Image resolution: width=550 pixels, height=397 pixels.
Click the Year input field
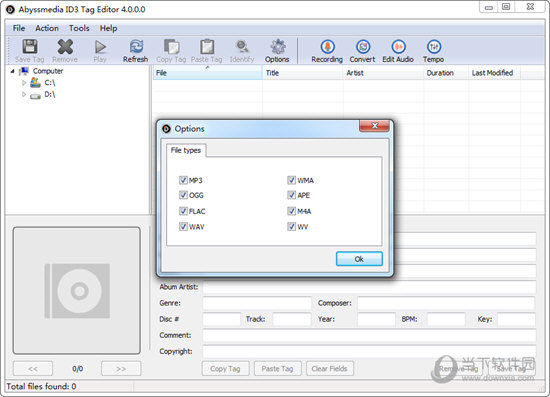click(x=376, y=319)
